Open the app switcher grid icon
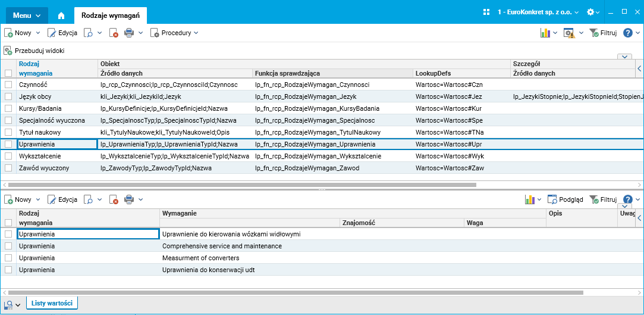This screenshot has width=644, height=315. click(486, 12)
